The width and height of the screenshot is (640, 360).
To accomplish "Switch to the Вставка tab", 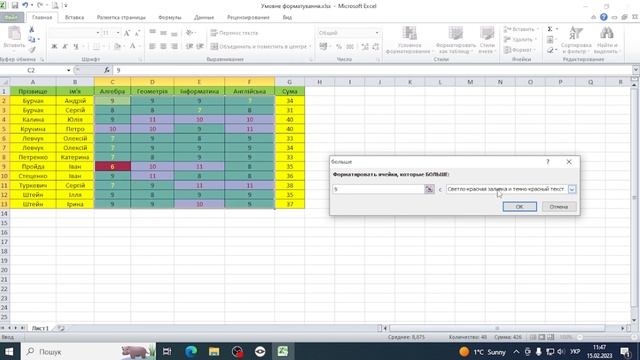I will point(74,17).
